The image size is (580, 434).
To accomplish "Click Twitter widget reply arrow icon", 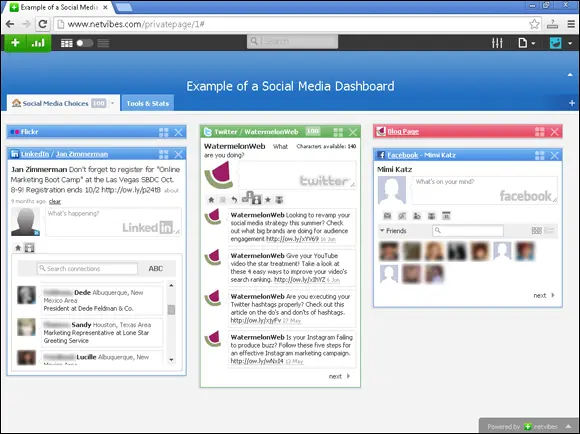I will click(234, 200).
